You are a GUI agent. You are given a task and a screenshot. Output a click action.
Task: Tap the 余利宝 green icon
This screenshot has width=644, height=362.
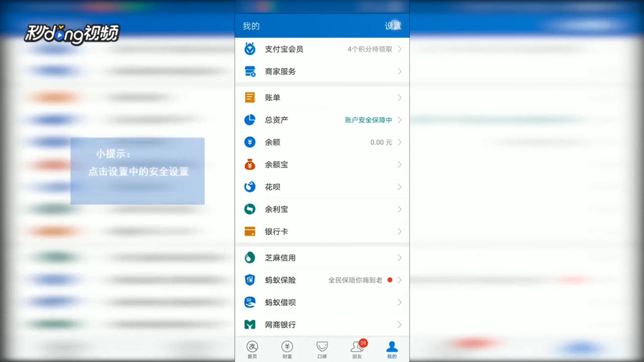tap(250, 209)
